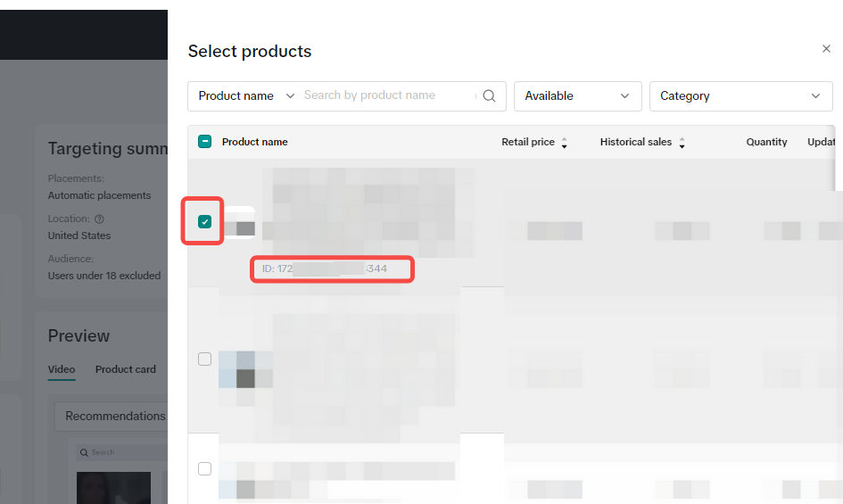843x504 pixels.
Task: Click the second product thumbnail image
Action: coord(237,368)
